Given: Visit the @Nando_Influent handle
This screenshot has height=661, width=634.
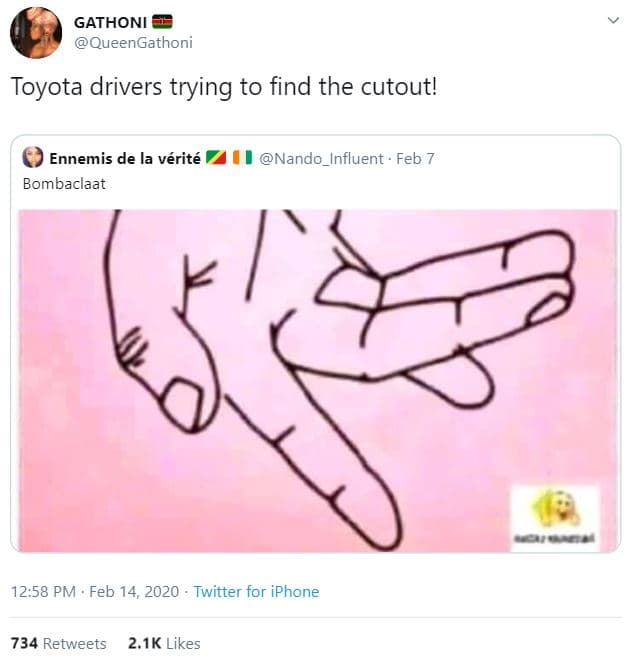Looking at the screenshot, I should pos(318,158).
